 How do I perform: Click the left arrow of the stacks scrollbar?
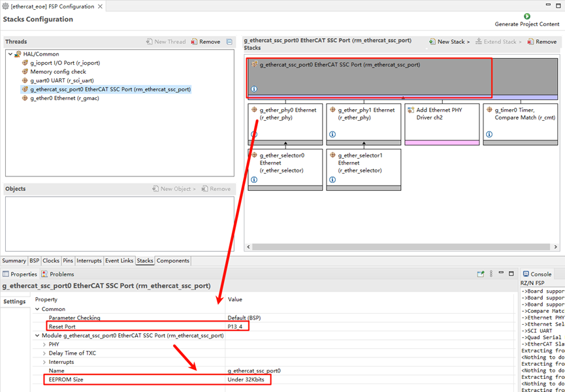coord(248,247)
